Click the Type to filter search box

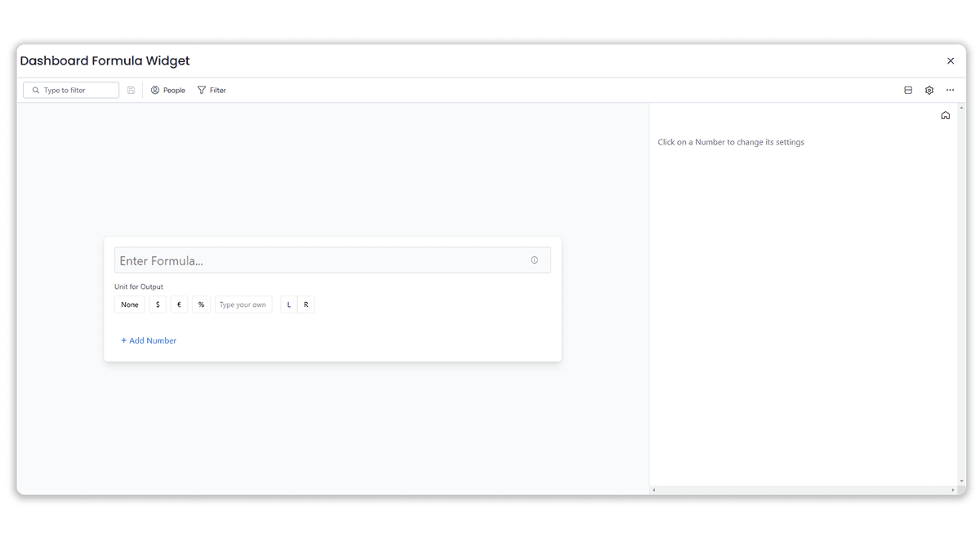pos(70,90)
